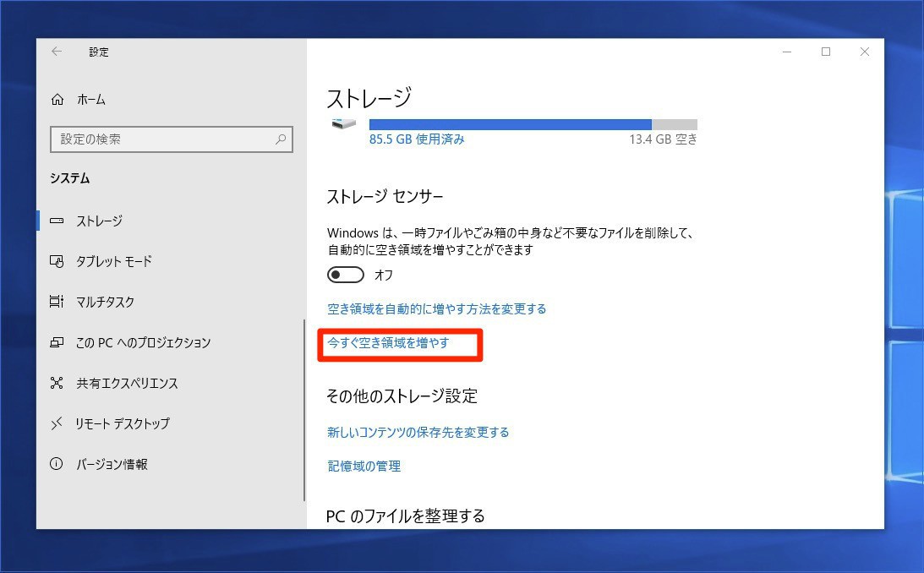Click the 設定 window title text
This screenshot has height=573, width=924.
[99, 52]
